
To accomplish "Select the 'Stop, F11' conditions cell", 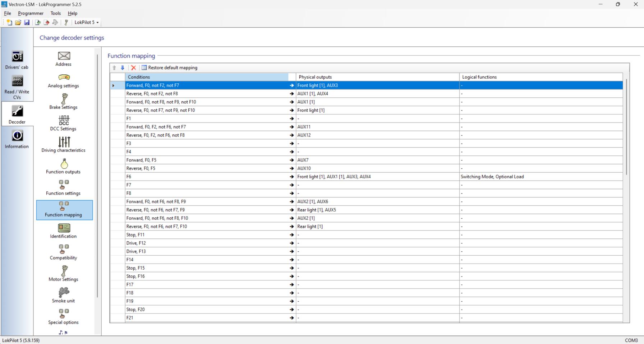I will pos(207,235).
